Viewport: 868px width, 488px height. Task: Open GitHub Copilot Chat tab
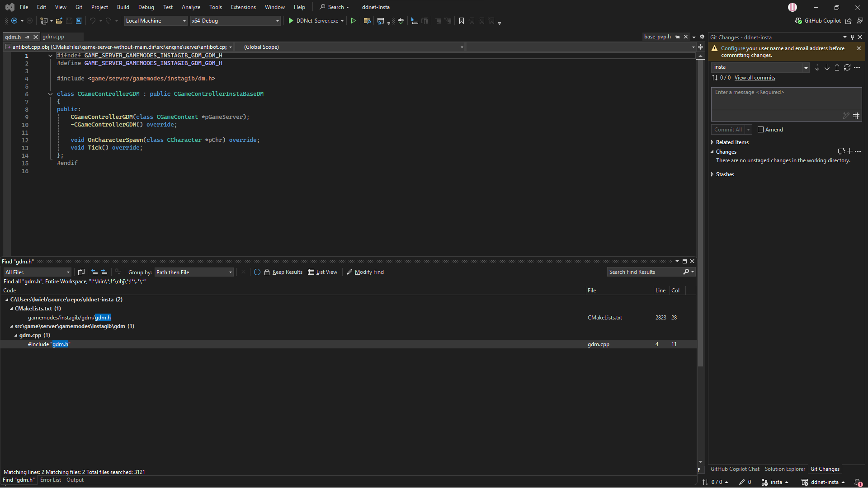tap(735, 469)
